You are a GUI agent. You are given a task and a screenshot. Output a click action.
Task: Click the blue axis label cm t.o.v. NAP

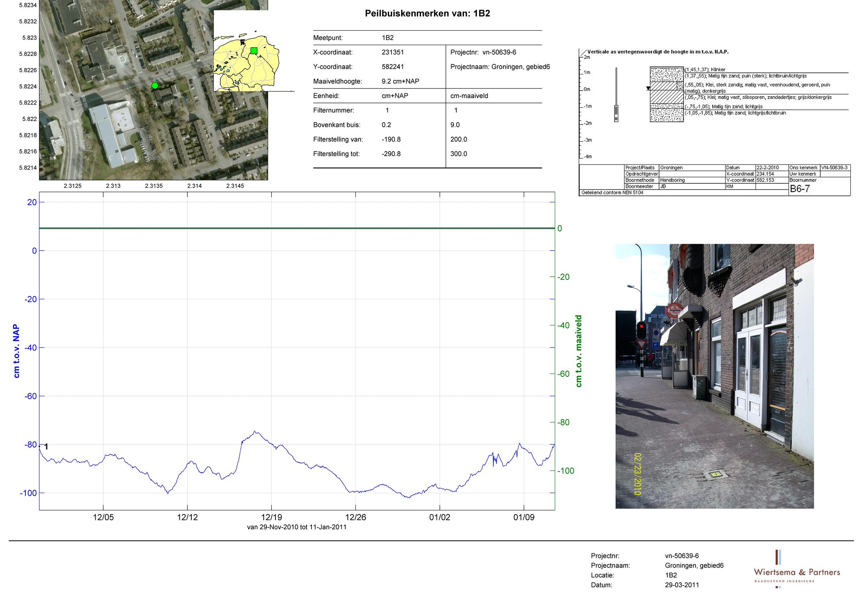pyautogui.click(x=16, y=351)
